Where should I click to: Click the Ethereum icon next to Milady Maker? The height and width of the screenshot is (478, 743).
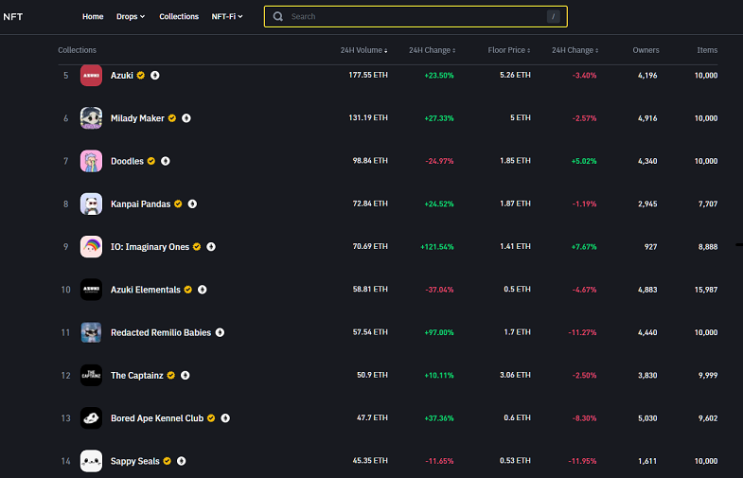point(186,118)
